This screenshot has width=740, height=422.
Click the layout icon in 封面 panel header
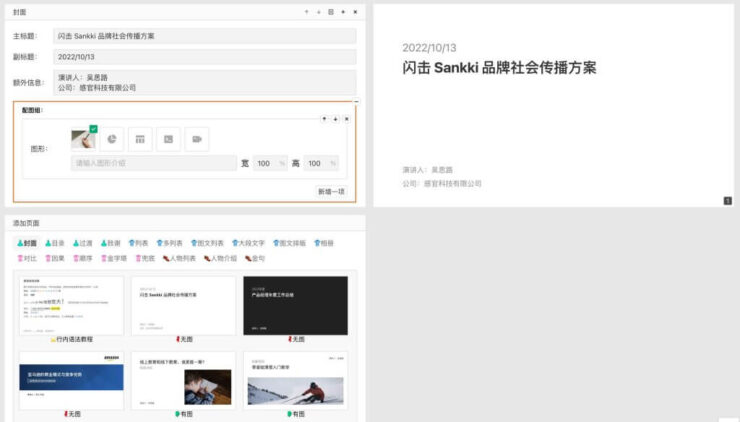pos(331,12)
